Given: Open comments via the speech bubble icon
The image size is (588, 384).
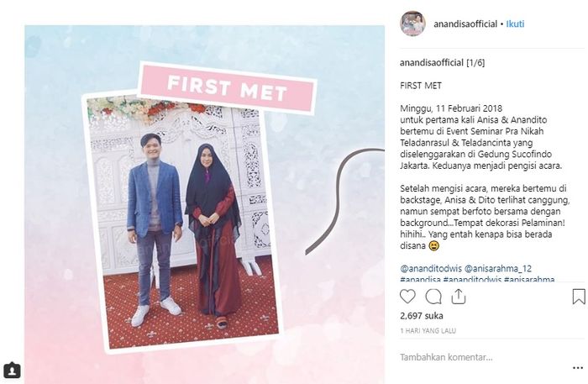Looking at the screenshot, I should pos(433,297).
